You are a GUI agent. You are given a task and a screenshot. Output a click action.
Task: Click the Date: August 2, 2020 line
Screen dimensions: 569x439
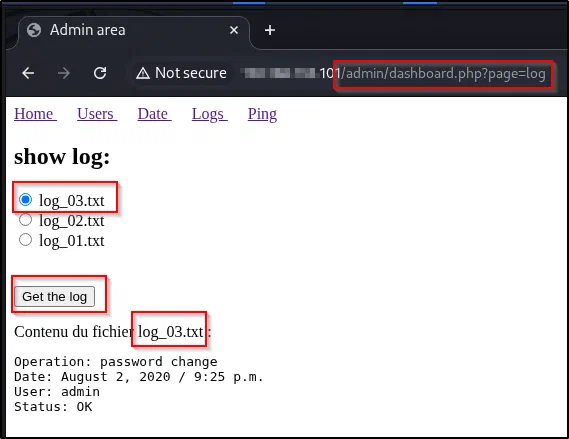coord(139,377)
